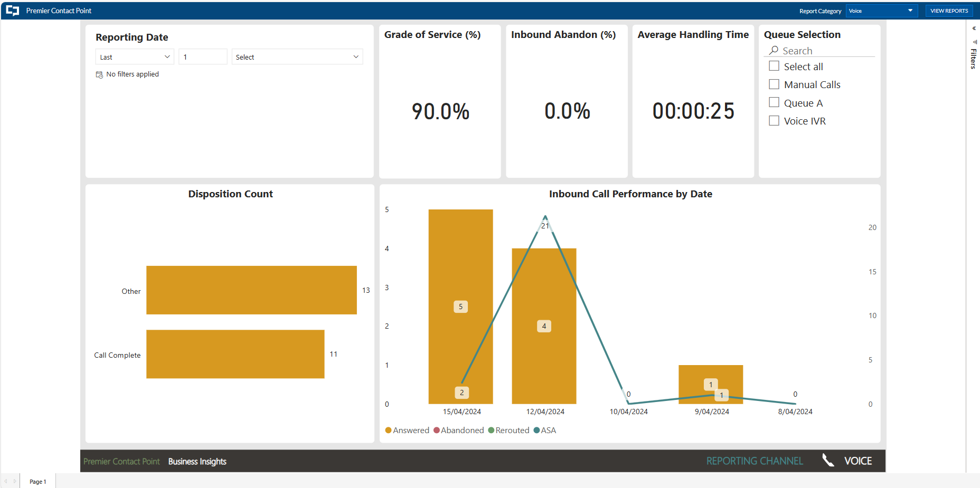Click the Business Insights footer text
The height and width of the screenshot is (488, 980).
(197, 462)
